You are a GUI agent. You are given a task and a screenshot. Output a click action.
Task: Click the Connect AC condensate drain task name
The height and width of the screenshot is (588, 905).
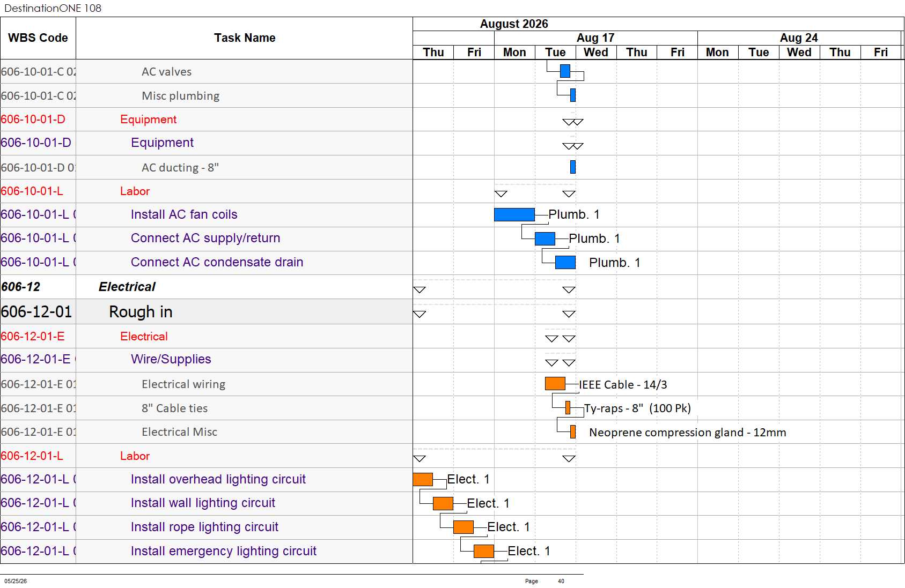tap(217, 262)
